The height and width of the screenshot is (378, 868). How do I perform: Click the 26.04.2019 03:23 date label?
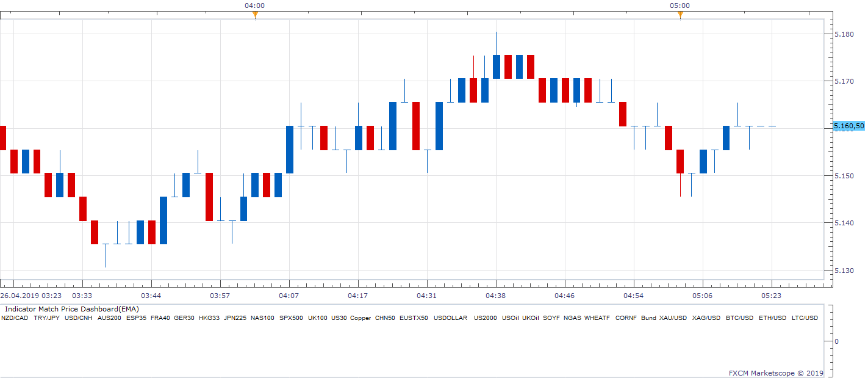[30, 295]
